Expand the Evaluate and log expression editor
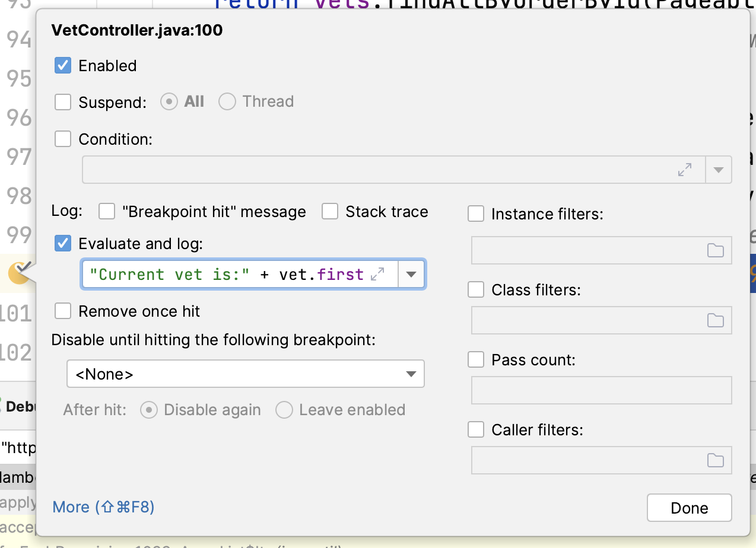The image size is (756, 548). point(377,274)
